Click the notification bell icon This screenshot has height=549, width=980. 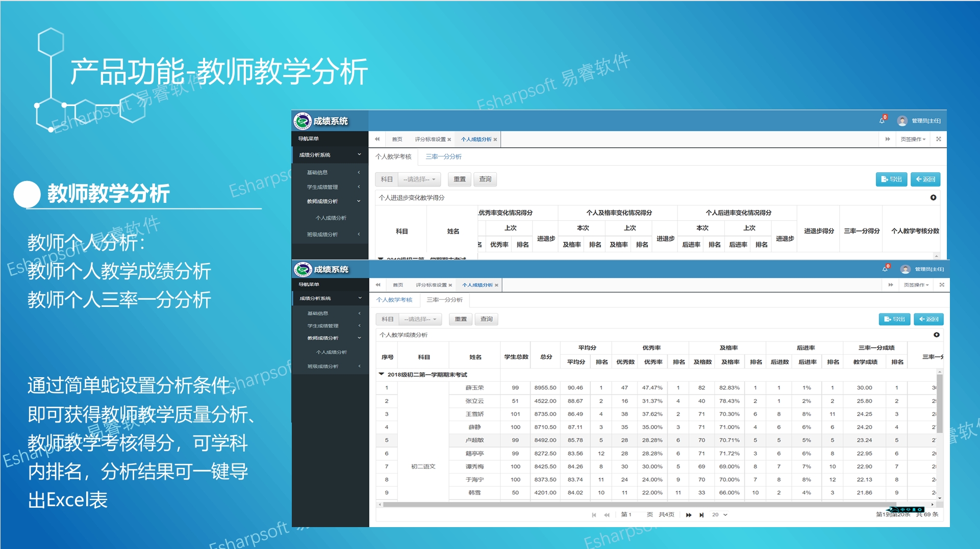[886, 268]
